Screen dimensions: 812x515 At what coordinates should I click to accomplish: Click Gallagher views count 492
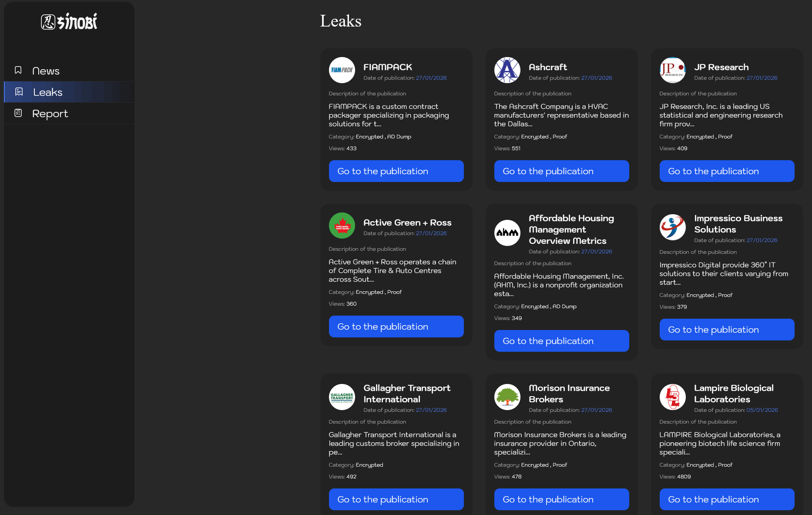[x=351, y=477]
